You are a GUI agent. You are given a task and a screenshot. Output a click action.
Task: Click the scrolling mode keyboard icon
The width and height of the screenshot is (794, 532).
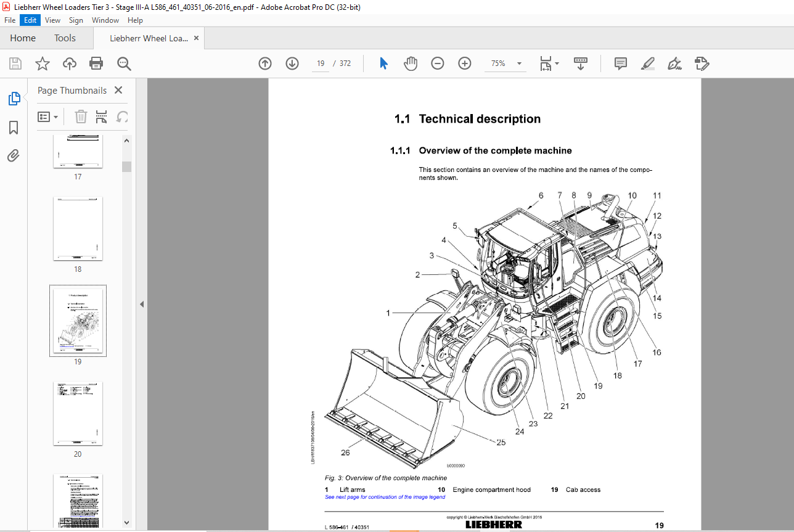coord(580,63)
